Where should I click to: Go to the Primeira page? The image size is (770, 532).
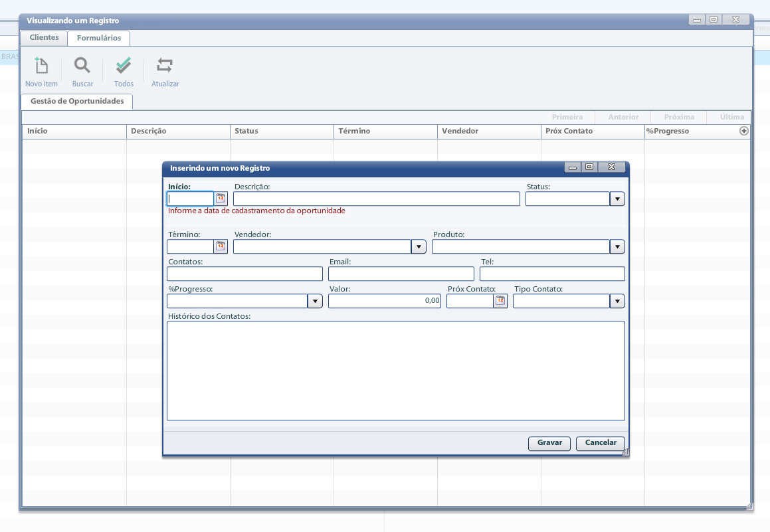(x=567, y=117)
